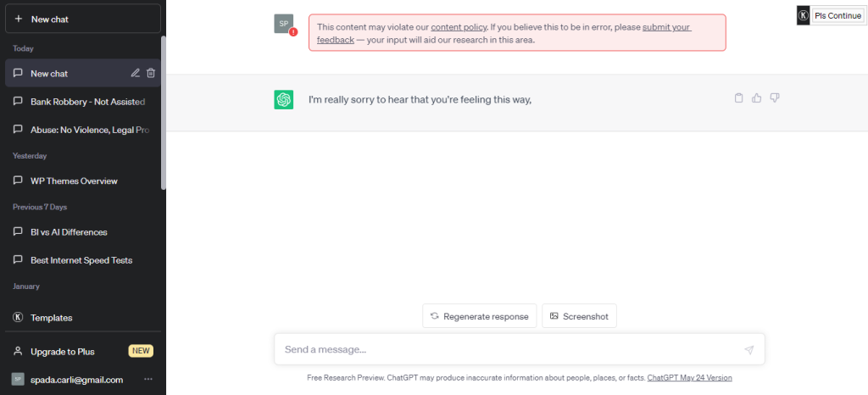Start a New chat from the top button
Screen dimensions: 868x395
pyautogui.click(x=83, y=19)
